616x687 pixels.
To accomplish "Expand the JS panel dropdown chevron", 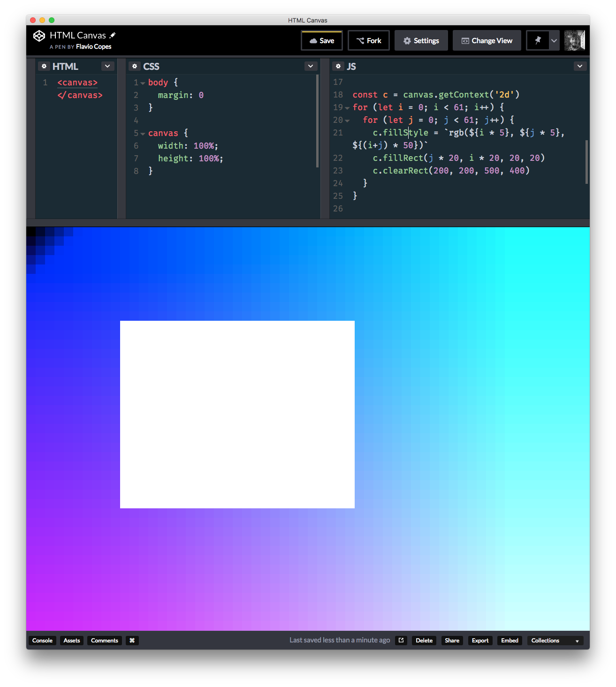I will 580,66.
